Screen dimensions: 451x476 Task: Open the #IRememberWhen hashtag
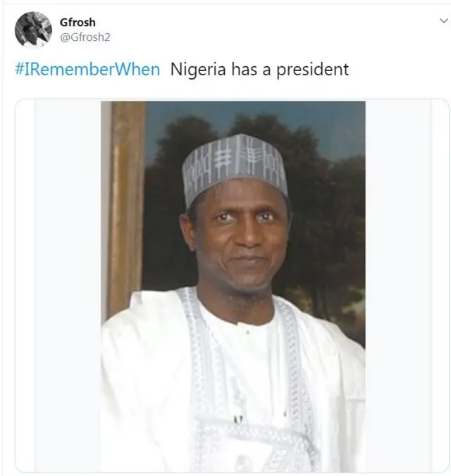(87, 70)
